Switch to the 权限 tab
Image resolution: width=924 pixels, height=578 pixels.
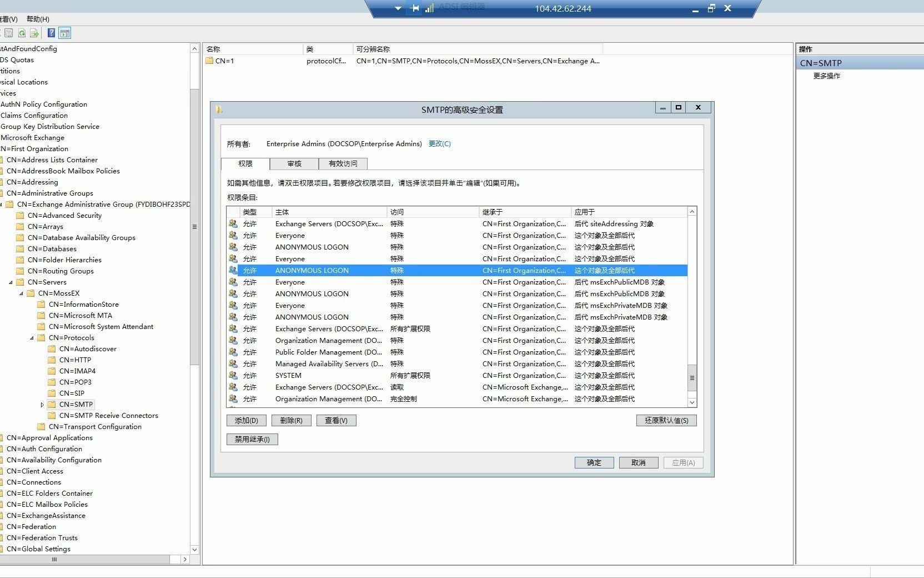tap(245, 163)
